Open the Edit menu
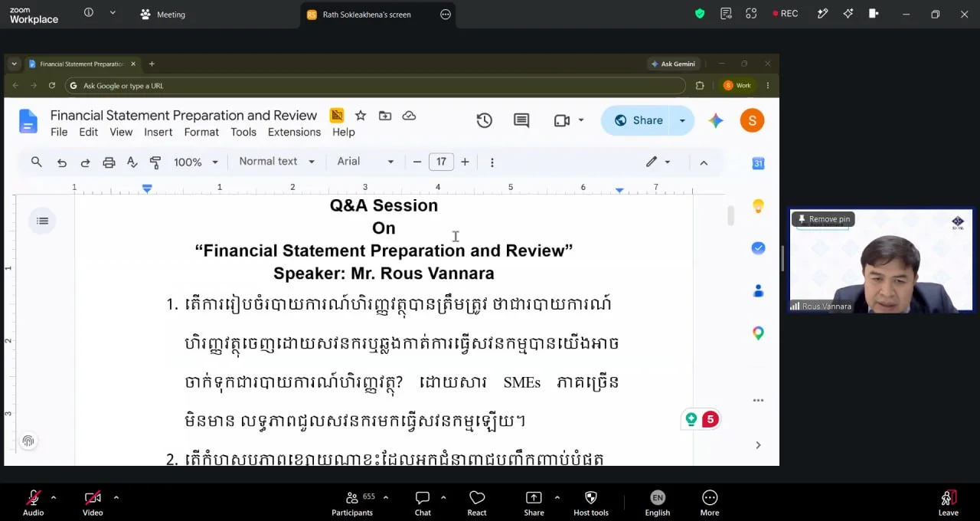 89,132
